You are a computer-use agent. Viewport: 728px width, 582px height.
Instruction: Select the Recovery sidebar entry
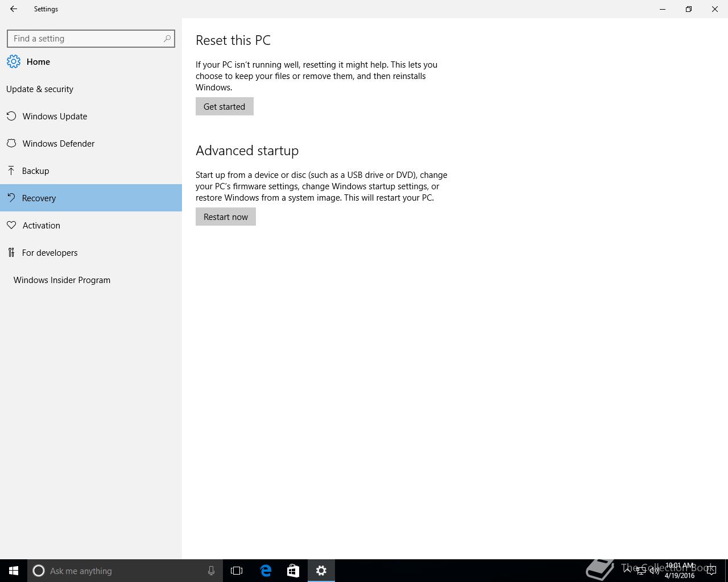(91, 198)
